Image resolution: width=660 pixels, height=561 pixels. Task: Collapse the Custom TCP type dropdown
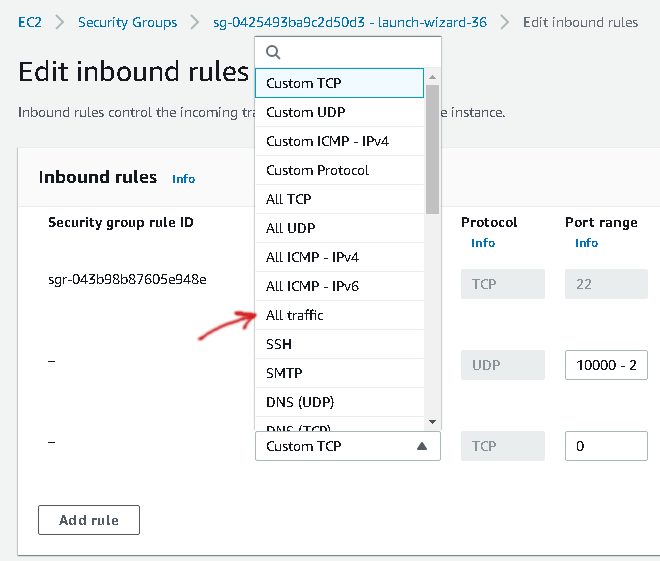tap(348, 446)
